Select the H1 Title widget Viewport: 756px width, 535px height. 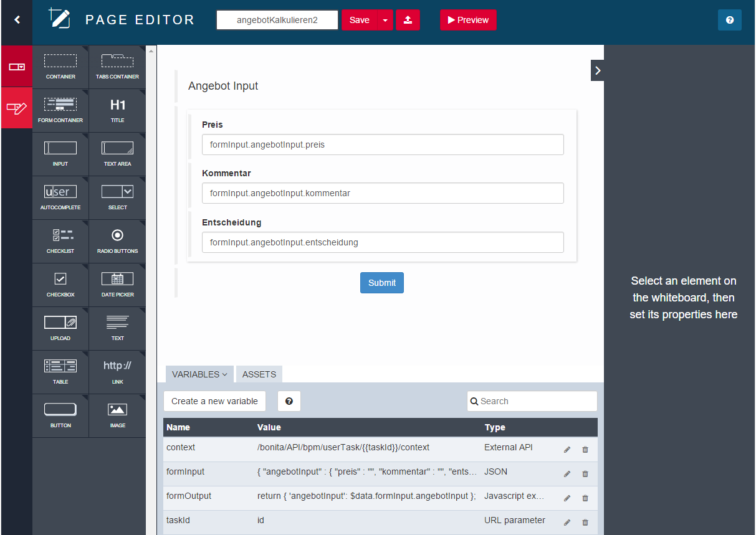tap(117, 110)
